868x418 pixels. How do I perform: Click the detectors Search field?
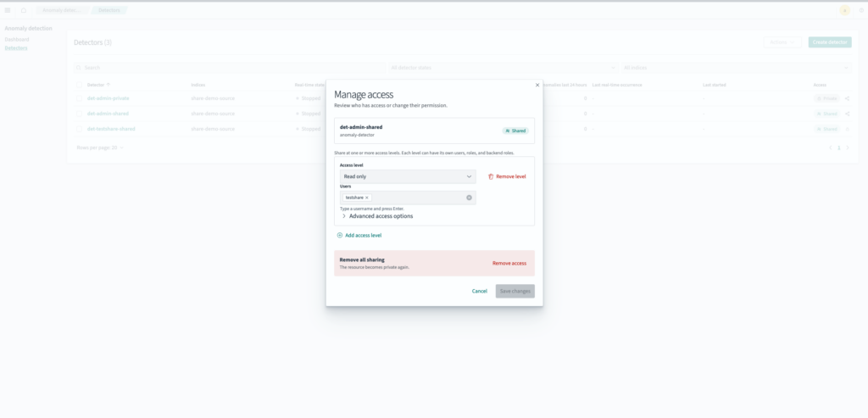tap(230, 68)
